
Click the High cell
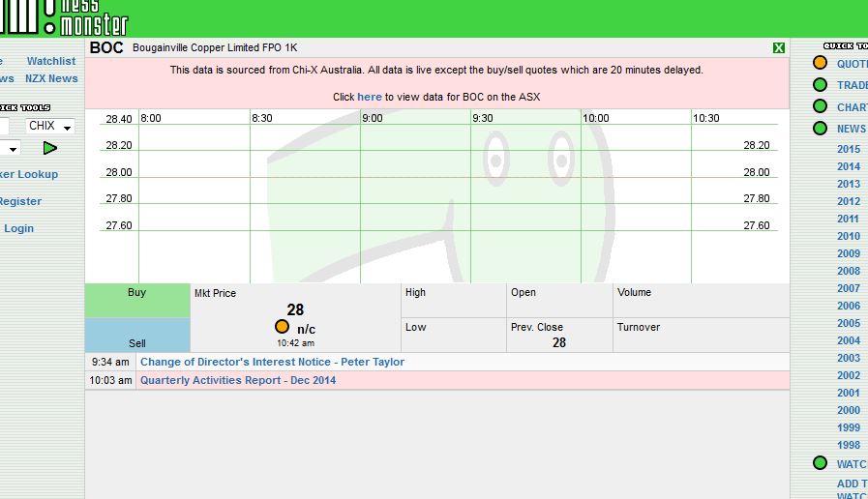pyautogui.click(x=454, y=301)
